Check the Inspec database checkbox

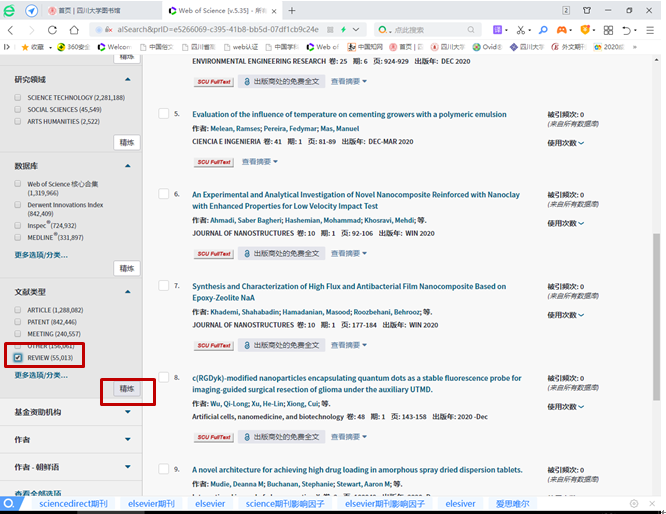[x=17, y=225]
